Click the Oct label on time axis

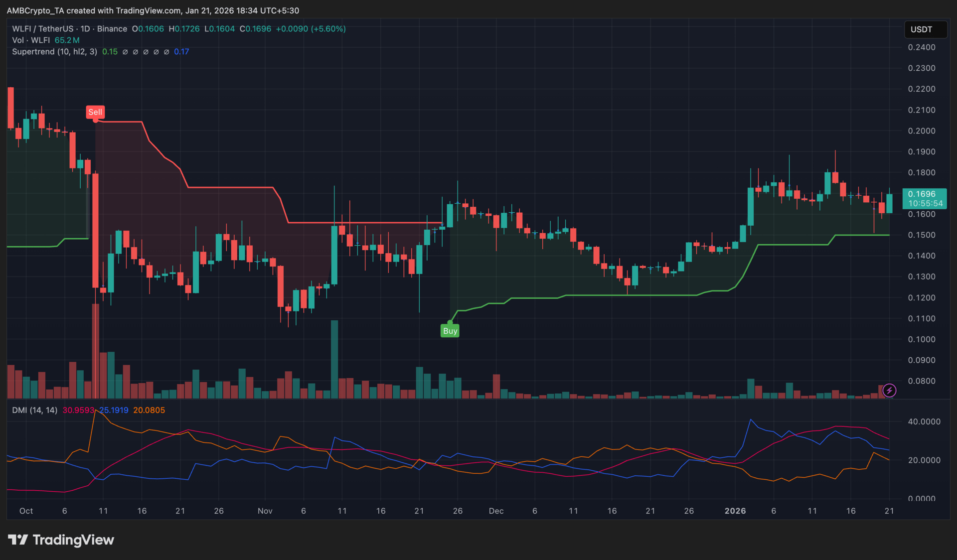[x=26, y=511]
